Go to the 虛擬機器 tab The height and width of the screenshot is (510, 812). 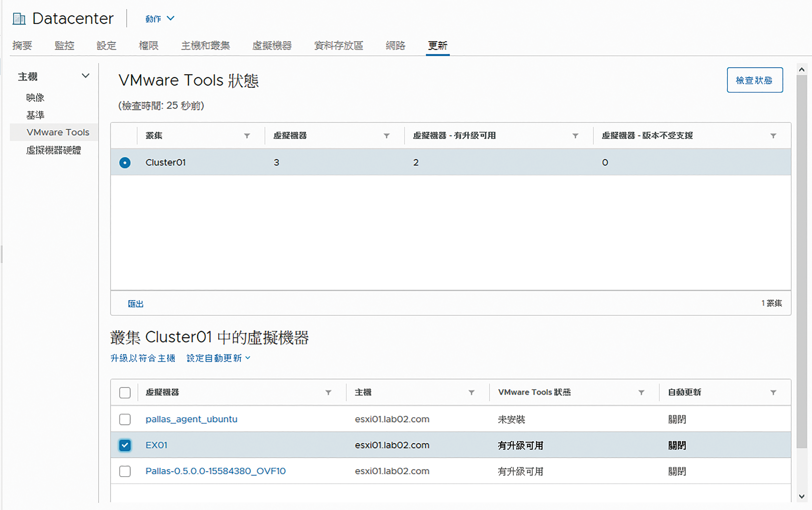pyautogui.click(x=272, y=46)
